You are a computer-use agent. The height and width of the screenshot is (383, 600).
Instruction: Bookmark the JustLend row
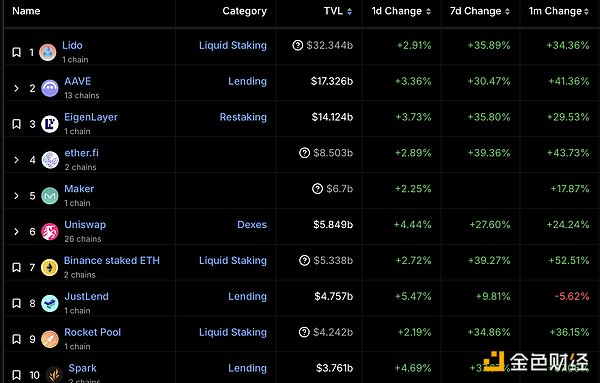point(16,303)
